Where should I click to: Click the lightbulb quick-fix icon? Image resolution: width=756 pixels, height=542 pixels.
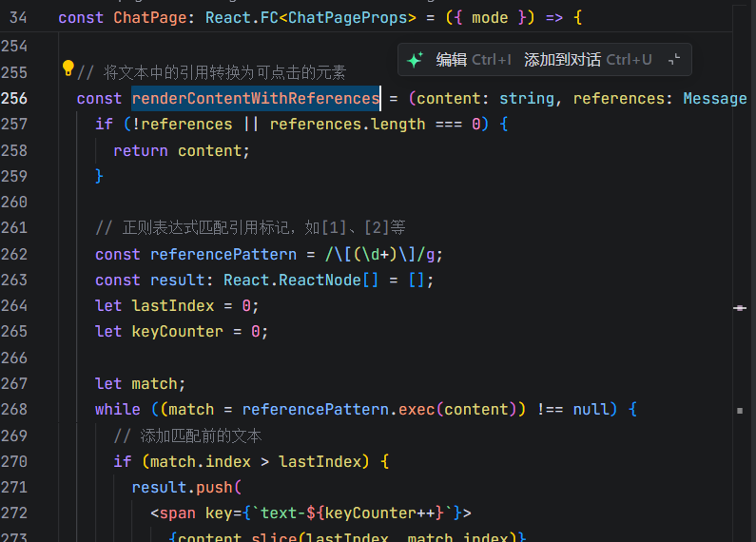(68, 68)
